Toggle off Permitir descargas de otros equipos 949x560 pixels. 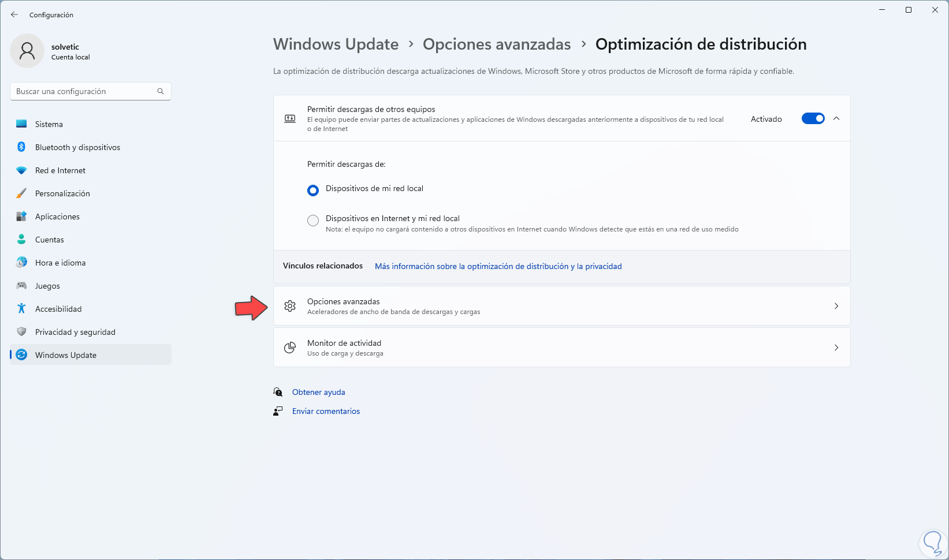[813, 118]
